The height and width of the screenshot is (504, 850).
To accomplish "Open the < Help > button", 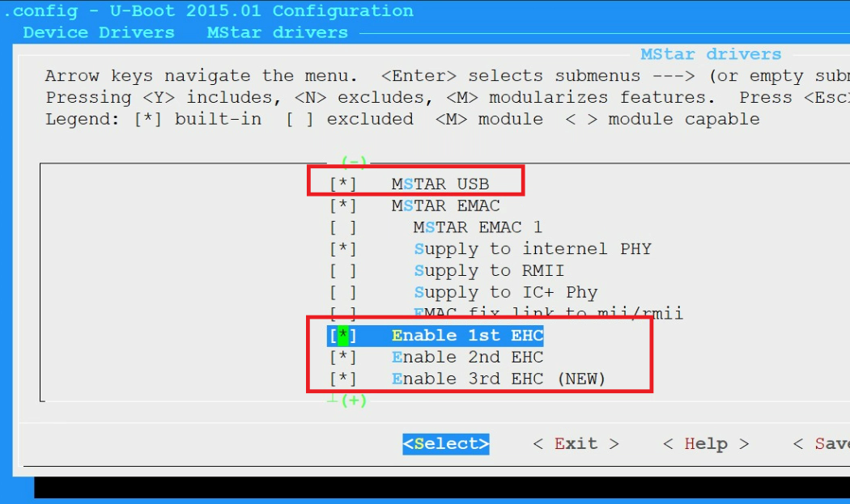I will pos(705,444).
